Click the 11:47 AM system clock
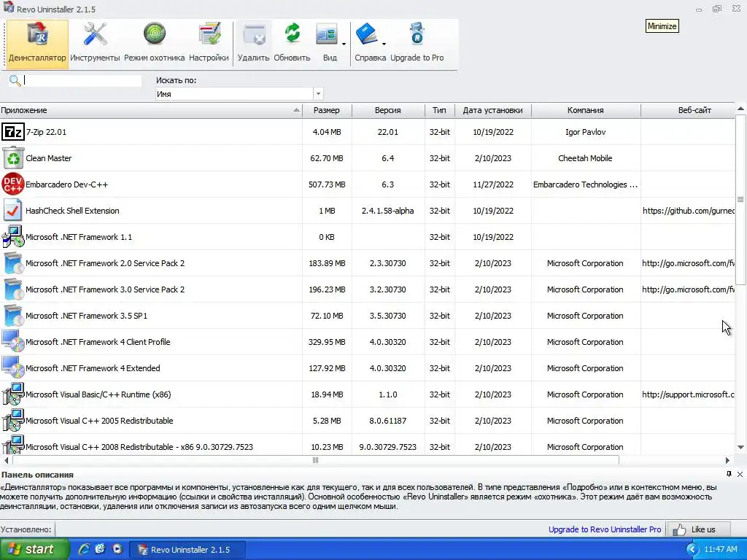This screenshot has height=560, width=747. point(720,549)
